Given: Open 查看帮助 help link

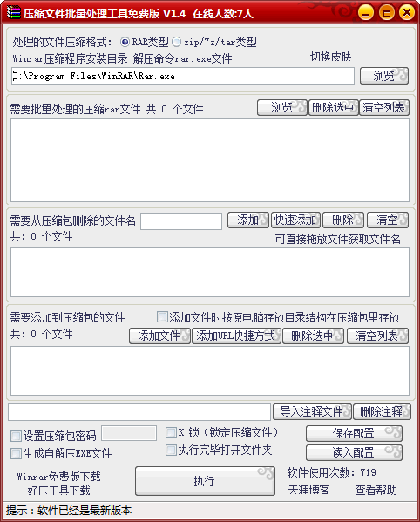Looking at the screenshot, I should 376,490.
